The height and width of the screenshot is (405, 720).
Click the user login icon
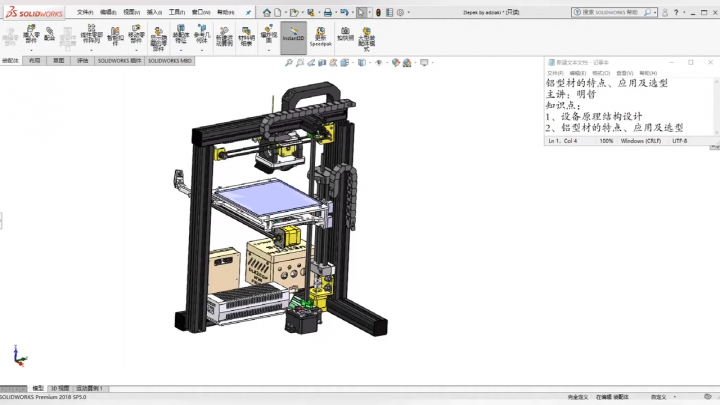(x=665, y=12)
